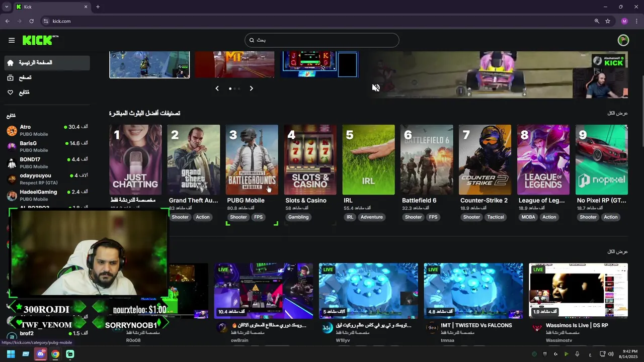Viewport: 644px width, 362px height.
Task: Open Grand Theft Auto V category card
Action: tap(194, 159)
